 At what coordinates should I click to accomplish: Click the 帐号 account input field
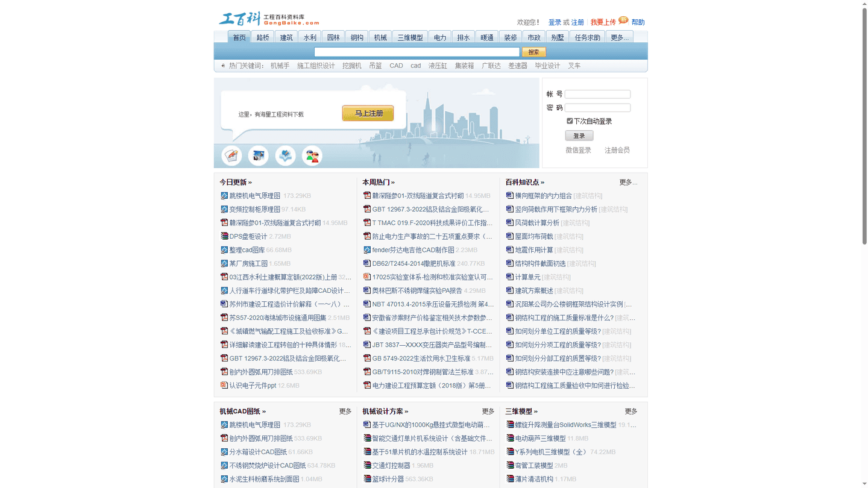(x=597, y=94)
